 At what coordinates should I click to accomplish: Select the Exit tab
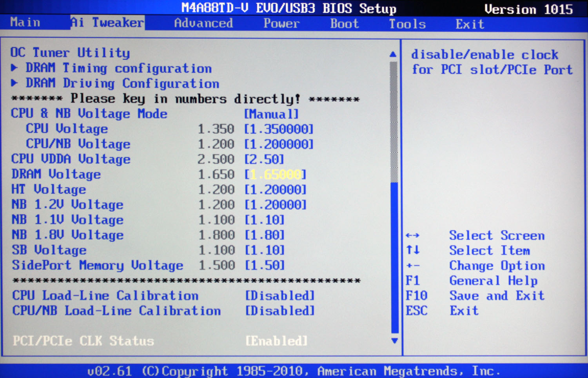click(470, 24)
